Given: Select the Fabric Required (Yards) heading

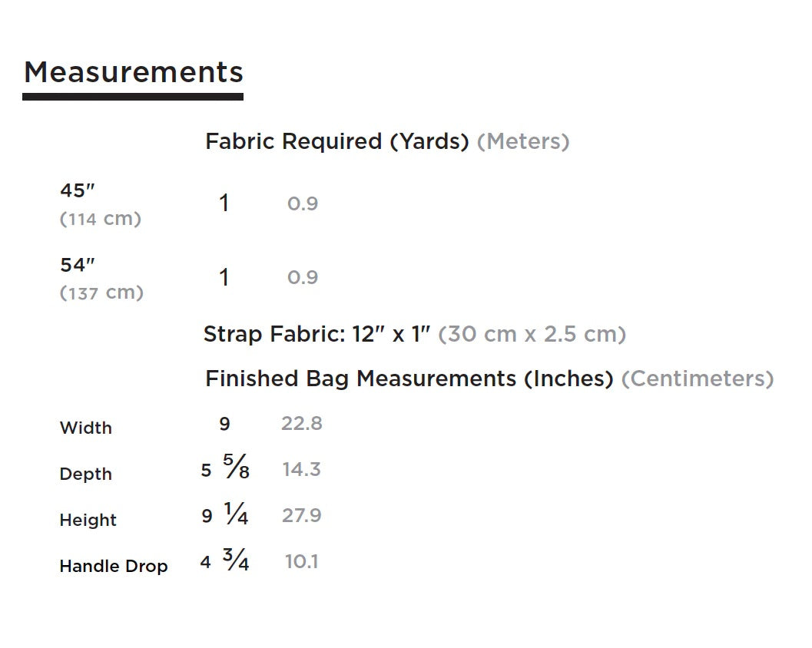Looking at the screenshot, I should 336,142.
